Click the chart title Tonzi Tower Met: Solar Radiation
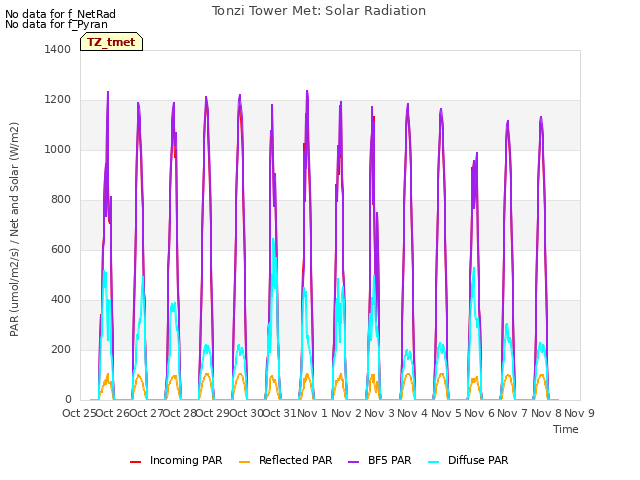This screenshot has width=640, height=480. (319, 11)
